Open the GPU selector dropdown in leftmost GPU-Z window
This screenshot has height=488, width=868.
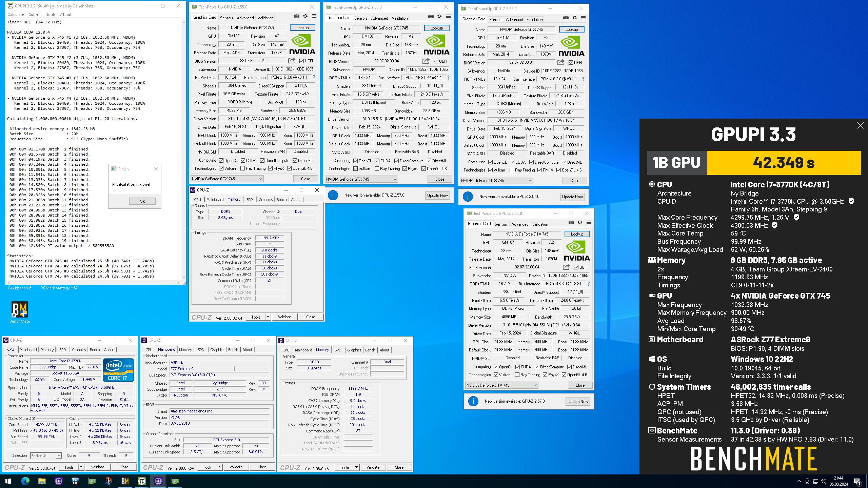[x=227, y=179]
